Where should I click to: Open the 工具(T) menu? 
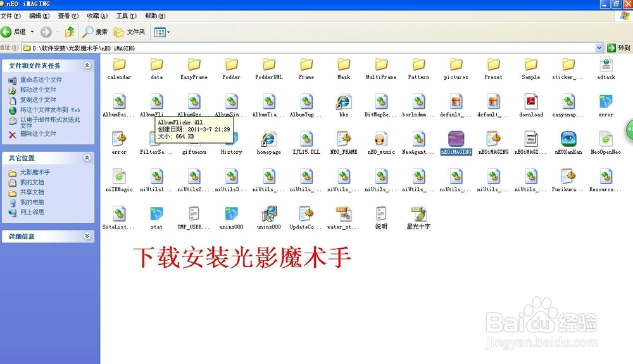pyautogui.click(x=127, y=16)
